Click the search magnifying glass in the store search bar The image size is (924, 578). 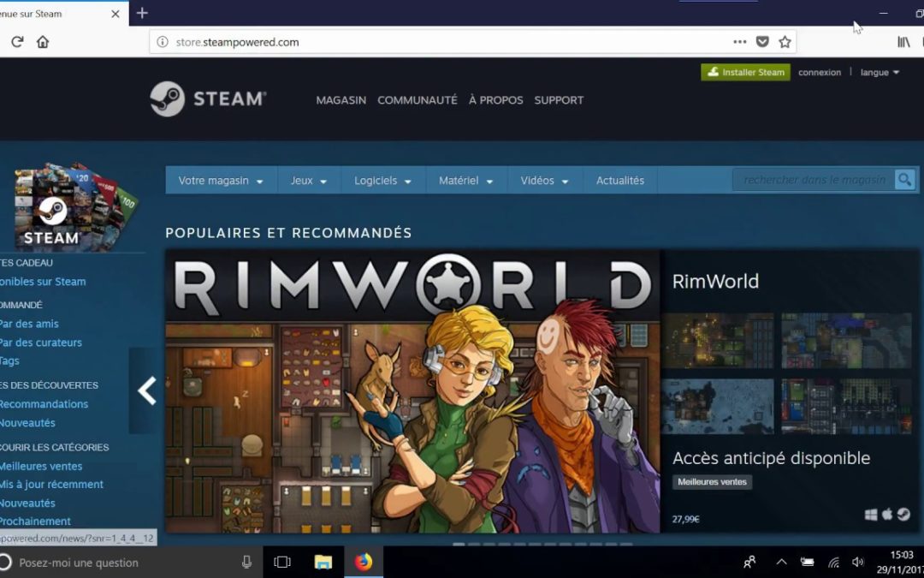905,180
